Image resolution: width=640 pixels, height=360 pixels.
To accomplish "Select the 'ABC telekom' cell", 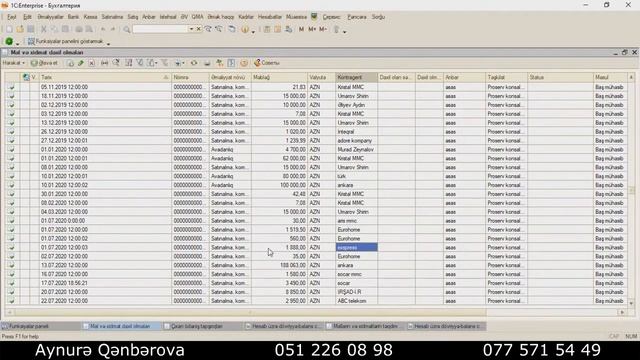I will [356, 301].
